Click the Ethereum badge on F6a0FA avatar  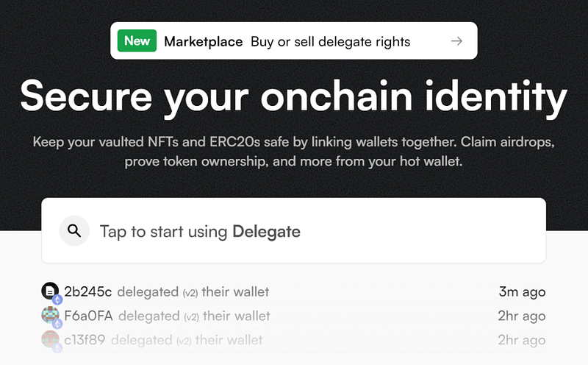point(57,324)
